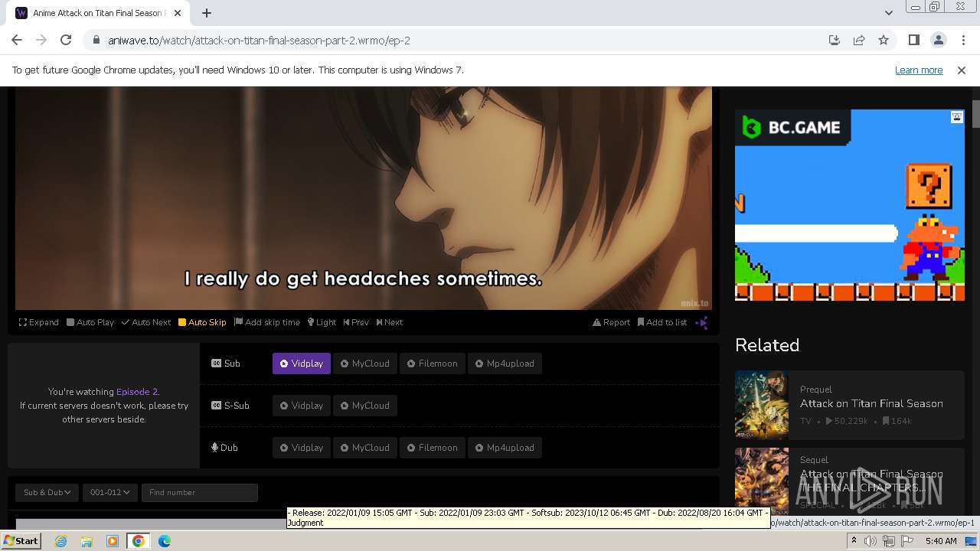Click the address bar URL
This screenshot has width=980, height=551.
(x=259, y=41)
